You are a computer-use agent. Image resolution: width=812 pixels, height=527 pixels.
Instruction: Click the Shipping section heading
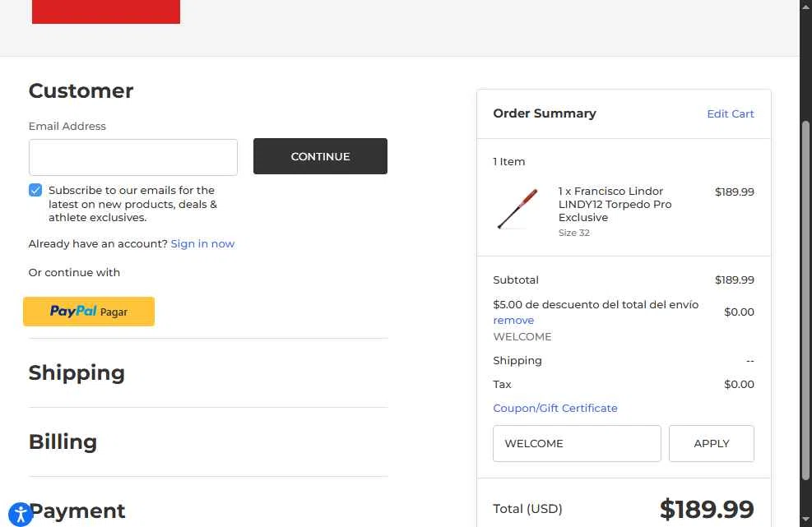point(77,372)
